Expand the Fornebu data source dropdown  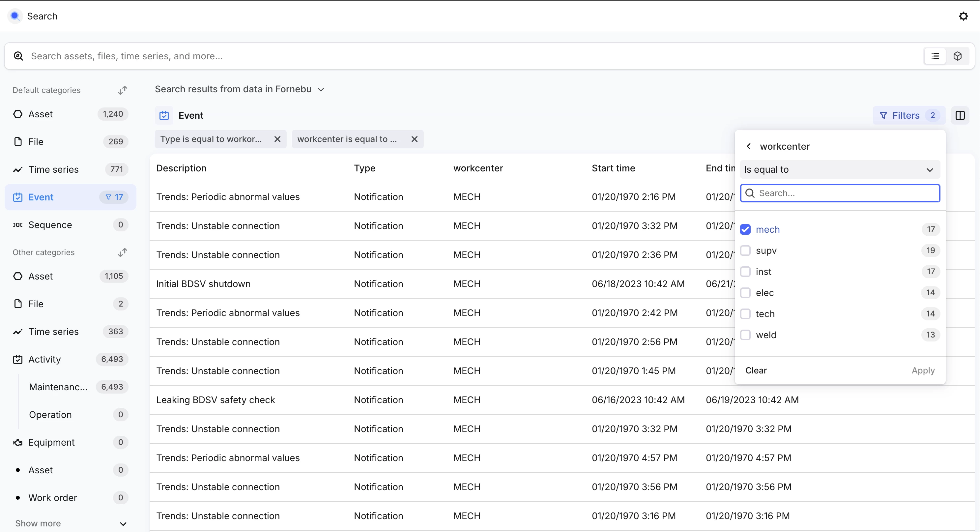coord(321,90)
